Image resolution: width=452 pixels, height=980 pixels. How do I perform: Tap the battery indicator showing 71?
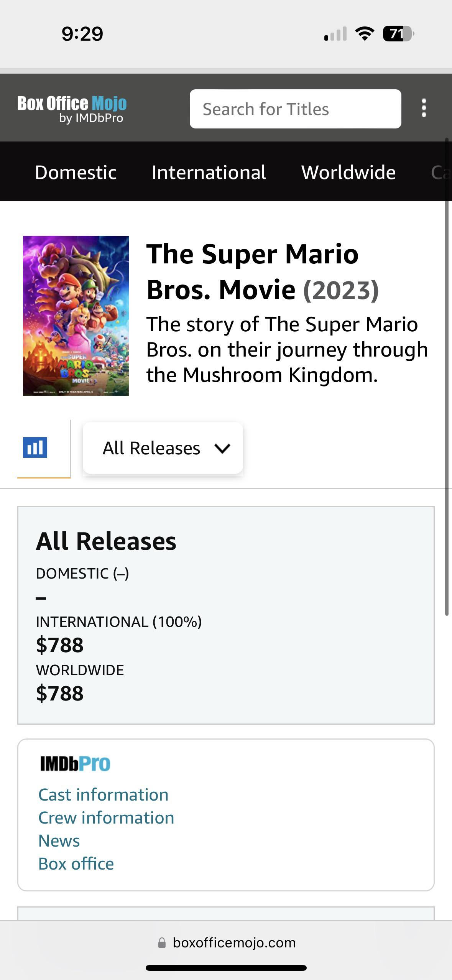[399, 35]
